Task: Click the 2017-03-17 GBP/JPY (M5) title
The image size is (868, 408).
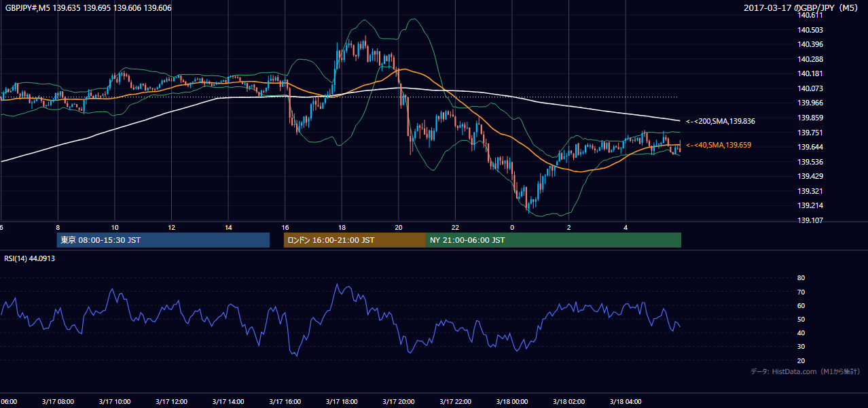Action: (801, 8)
